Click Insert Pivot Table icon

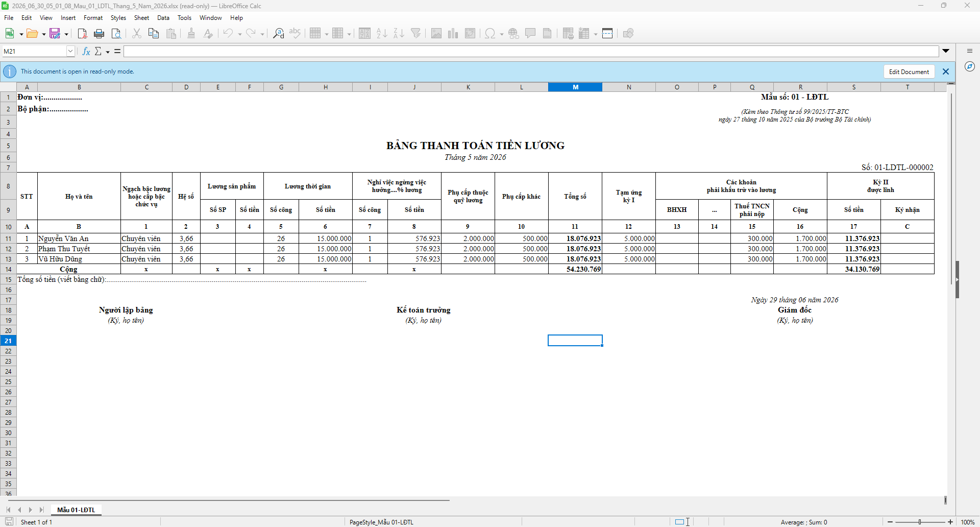(x=470, y=34)
